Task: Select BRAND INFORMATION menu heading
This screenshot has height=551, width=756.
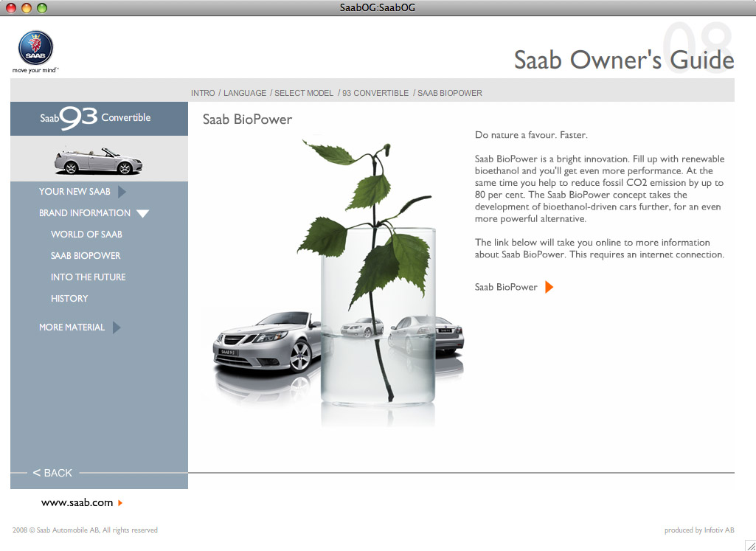Action: [x=85, y=213]
